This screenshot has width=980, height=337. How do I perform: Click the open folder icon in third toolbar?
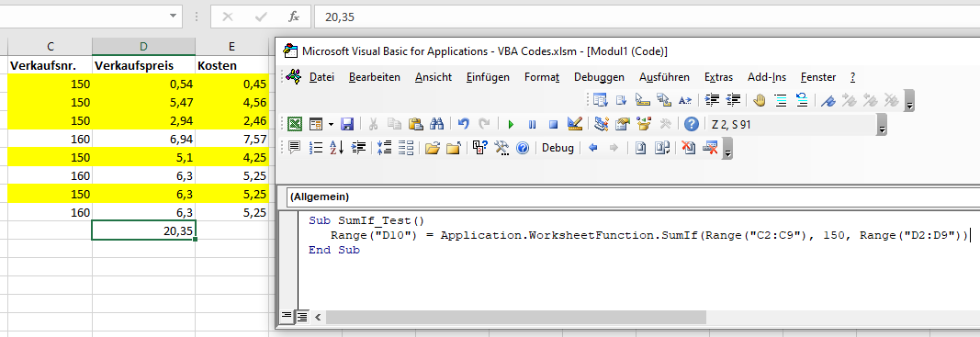pyautogui.click(x=432, y=148)
